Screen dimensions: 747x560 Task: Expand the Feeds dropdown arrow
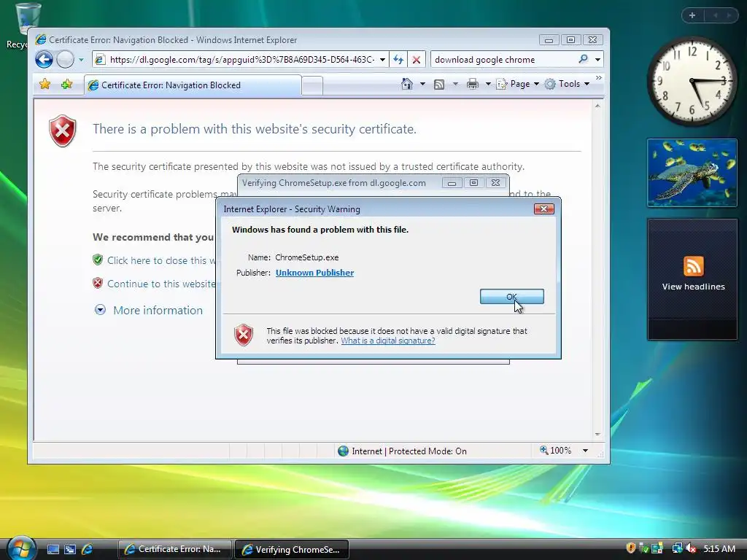pyautogui.click(x=455, y=85)
